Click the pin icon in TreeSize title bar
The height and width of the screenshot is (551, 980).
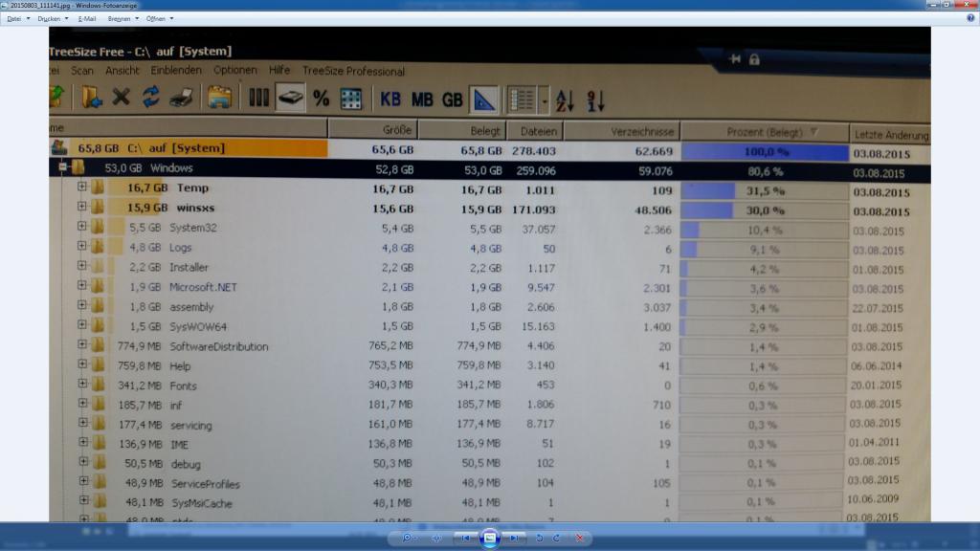(x=735, y=59)
